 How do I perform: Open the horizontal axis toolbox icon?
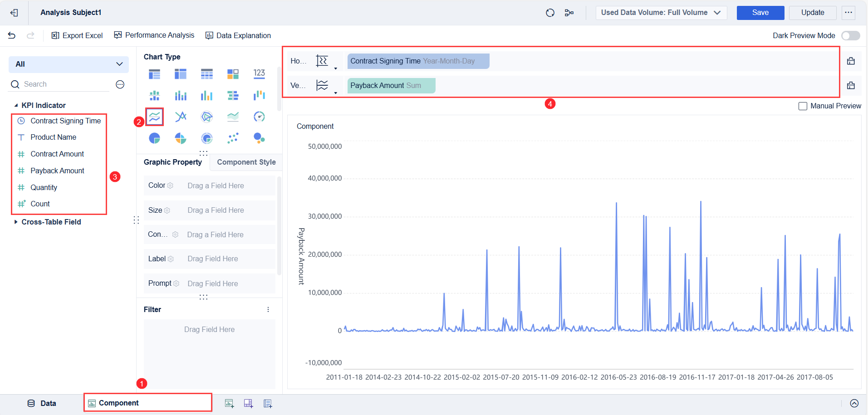click(x=851, y=61)
